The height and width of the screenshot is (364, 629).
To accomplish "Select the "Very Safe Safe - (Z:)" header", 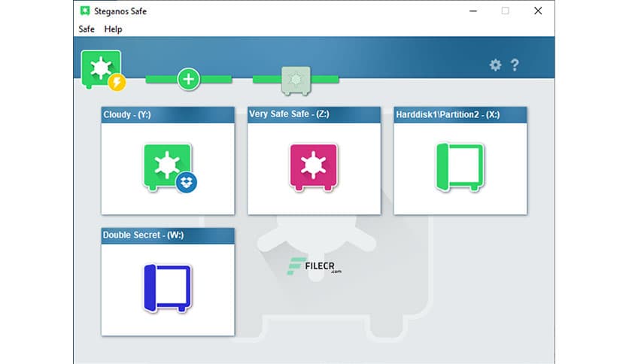I will tap(314, 114).
